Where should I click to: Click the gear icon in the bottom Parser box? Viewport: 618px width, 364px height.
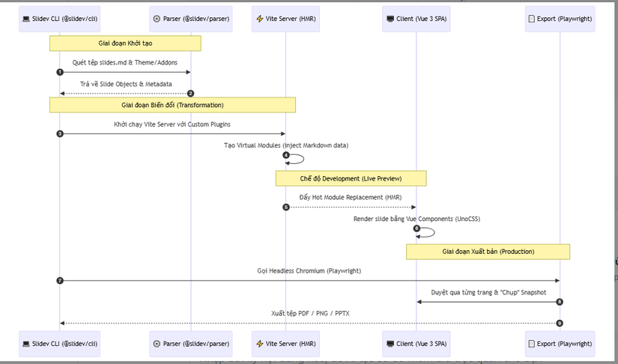(156, 344)
